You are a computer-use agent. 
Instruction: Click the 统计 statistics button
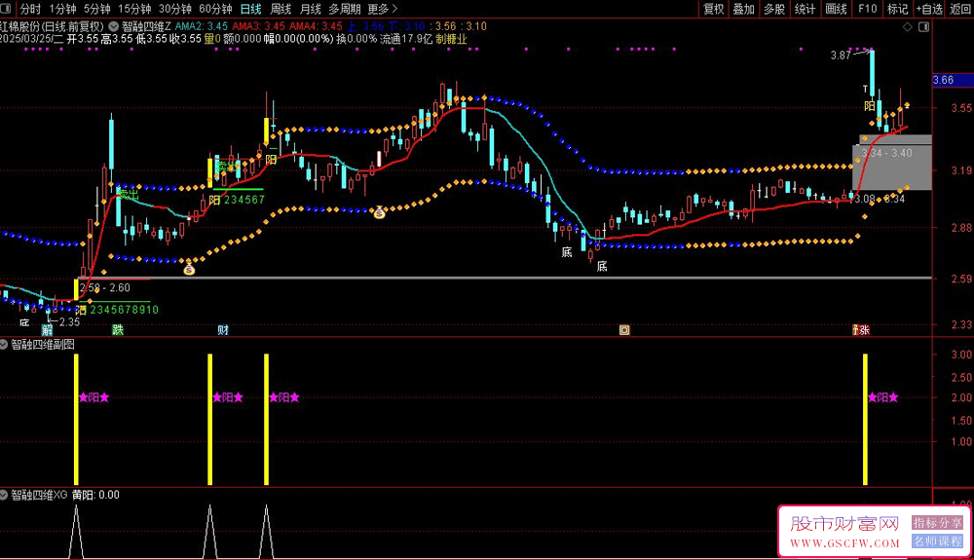point(805,9)
